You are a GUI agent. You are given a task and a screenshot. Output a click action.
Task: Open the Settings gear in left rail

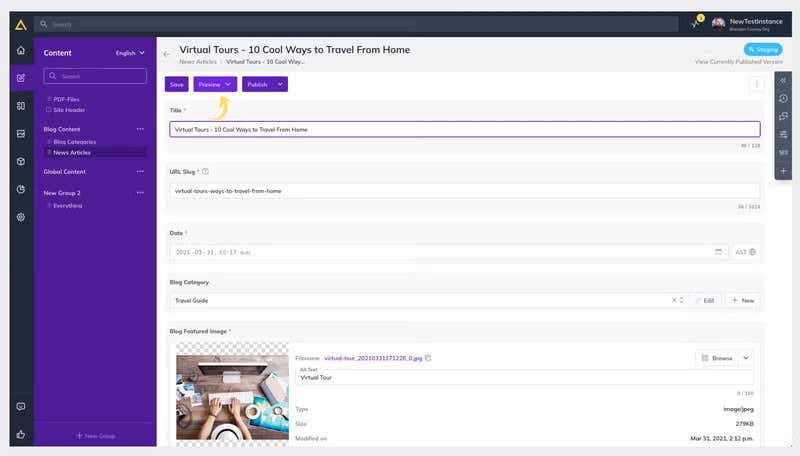point(20,217)
